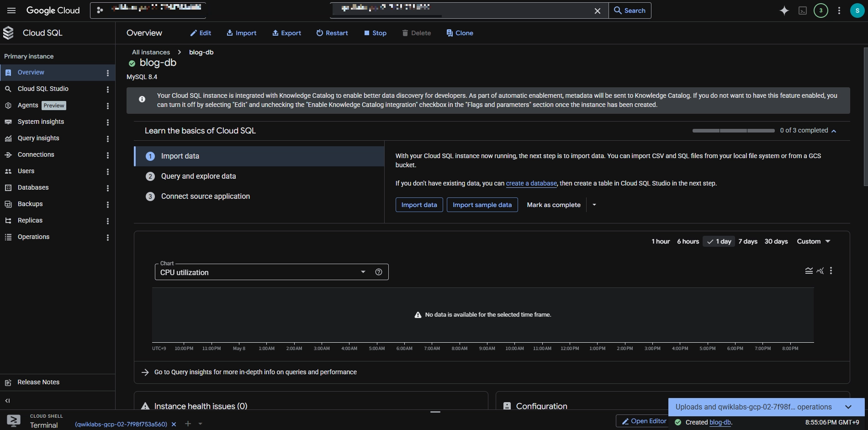Open Databases in the sidebar
Image resolution: width=868 pixels, height=430 pixels.
(x=33, y=187)
